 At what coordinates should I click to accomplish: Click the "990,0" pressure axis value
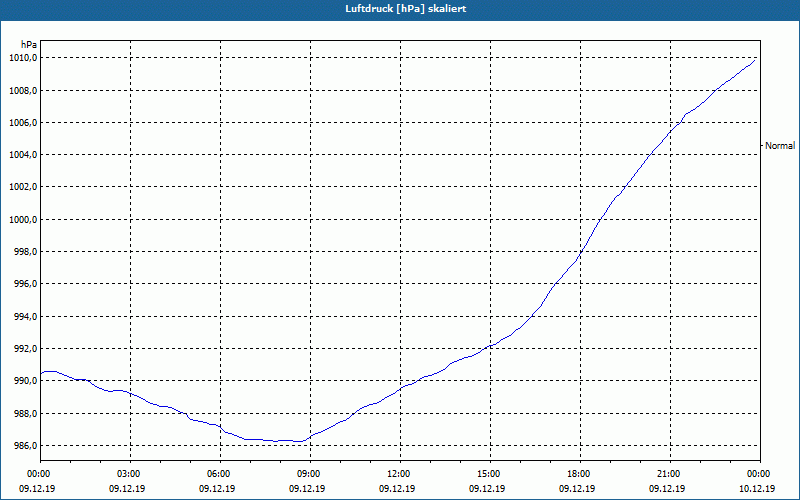point(26,381)
